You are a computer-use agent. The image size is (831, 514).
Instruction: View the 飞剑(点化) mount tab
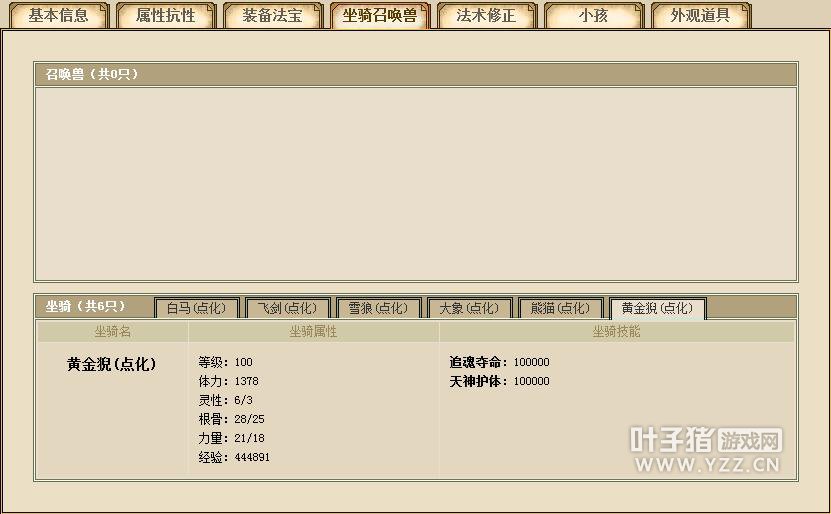pos(287,308)
